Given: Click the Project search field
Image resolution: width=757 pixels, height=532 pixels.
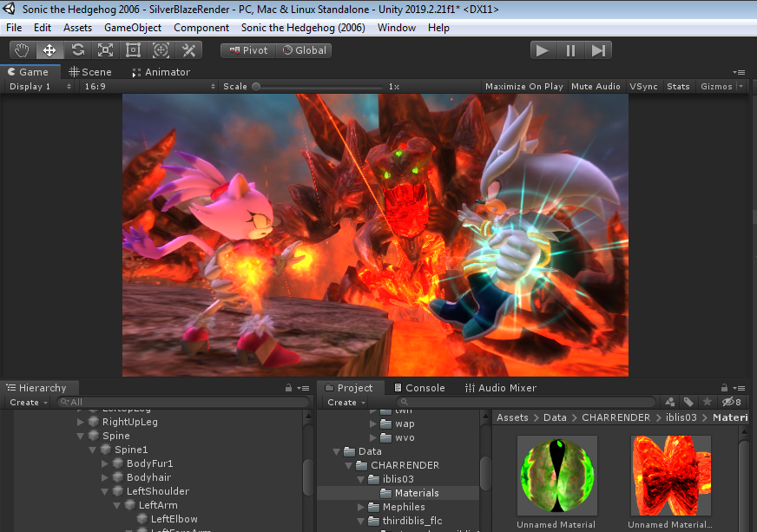Looking at the screenshot, I should 526,402.
